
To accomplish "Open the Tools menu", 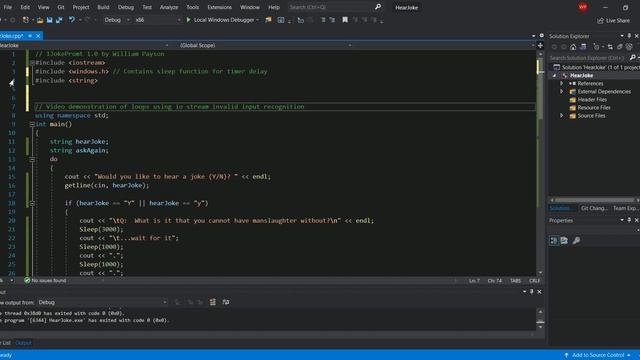I will click(x=193, y=7).
